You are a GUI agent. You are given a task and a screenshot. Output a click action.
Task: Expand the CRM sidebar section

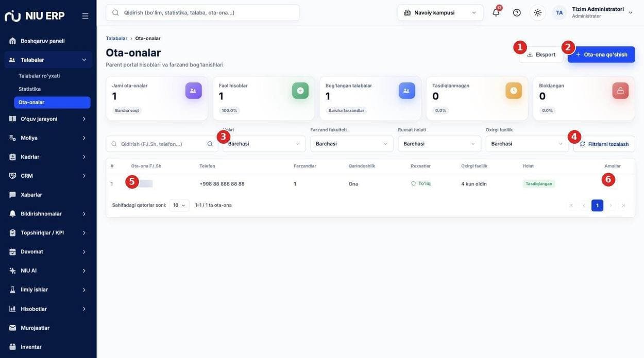click(x=48, y=176)
